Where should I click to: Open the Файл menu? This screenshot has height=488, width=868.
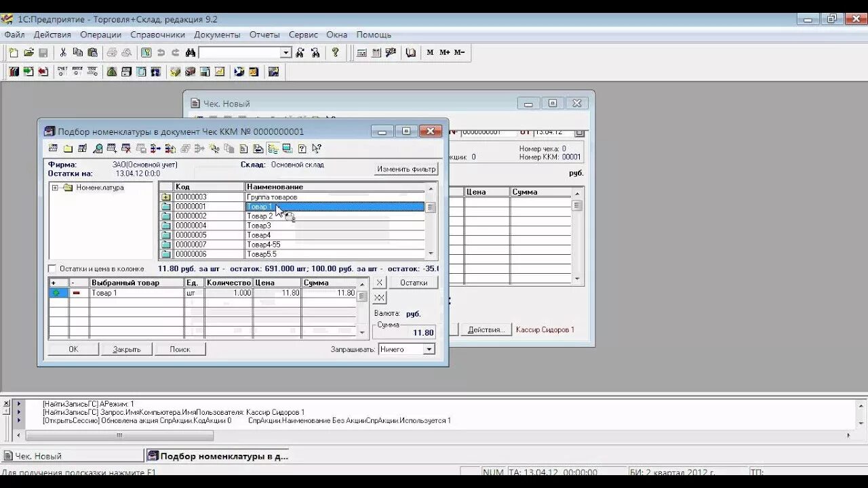(x=14, y=35)
